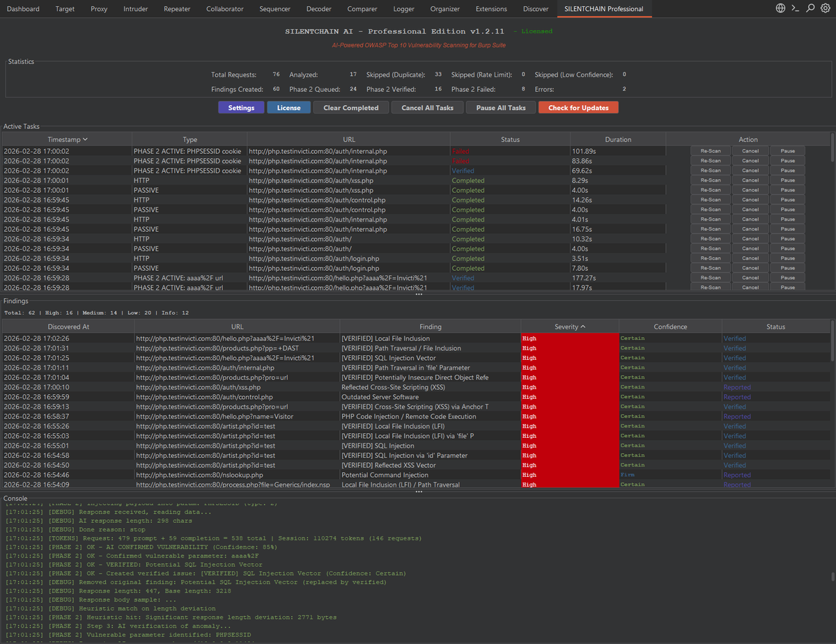Viewport: 836px width, 644px height.
Task: Re-Scan the /auth/ HTTP task (10.32s)
Action: click(x=710, y=239)
